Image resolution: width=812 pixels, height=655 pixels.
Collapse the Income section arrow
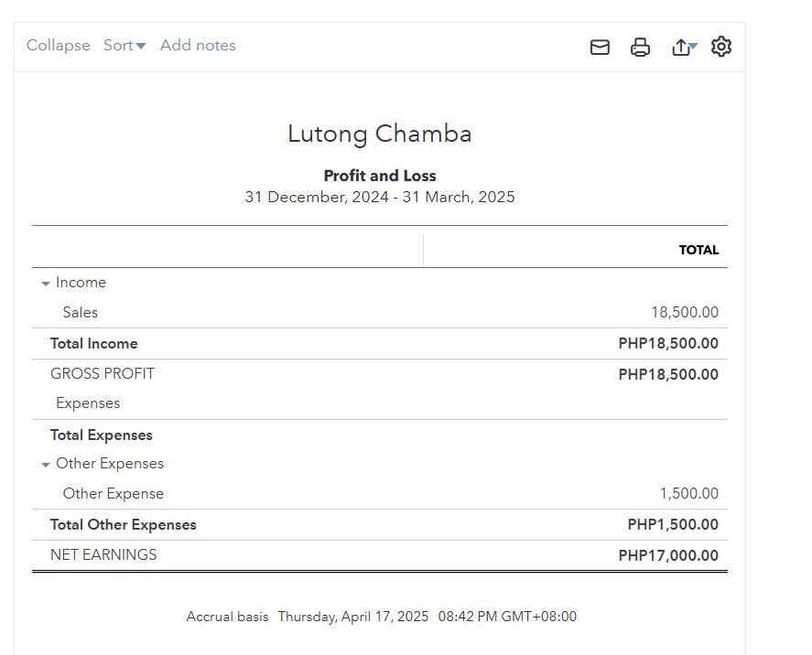pyautogui.click(x=46, y=284)
